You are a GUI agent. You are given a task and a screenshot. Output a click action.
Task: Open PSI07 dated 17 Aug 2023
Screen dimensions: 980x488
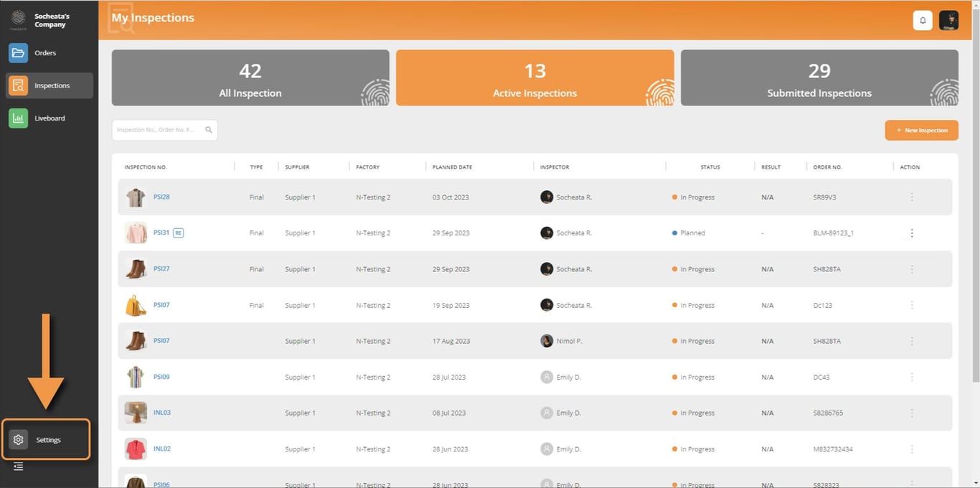tap(161, 341)
